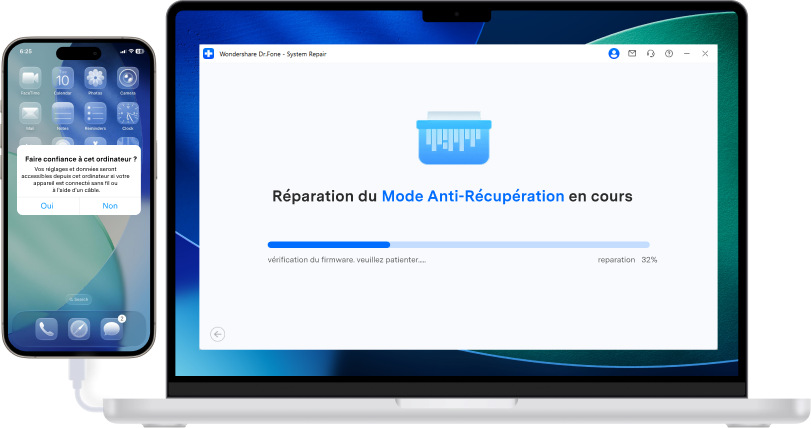This screenshot has height=428, width=811.
Task: Click the 'Vos réglages et données' dialog message
Action: 76,179
